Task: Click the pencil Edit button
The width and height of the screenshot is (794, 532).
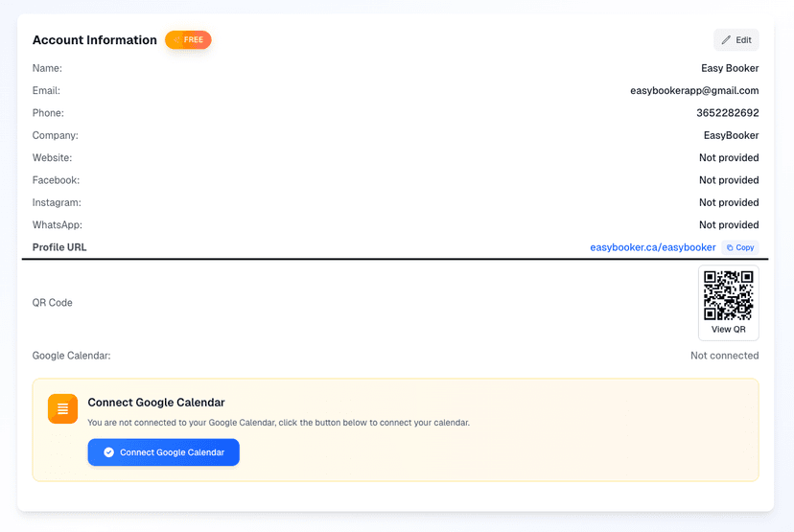Action: tap(736, 40)
